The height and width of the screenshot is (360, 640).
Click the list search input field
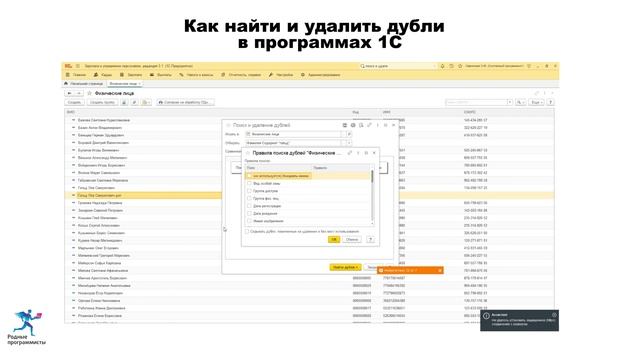[x=476, y=102]
